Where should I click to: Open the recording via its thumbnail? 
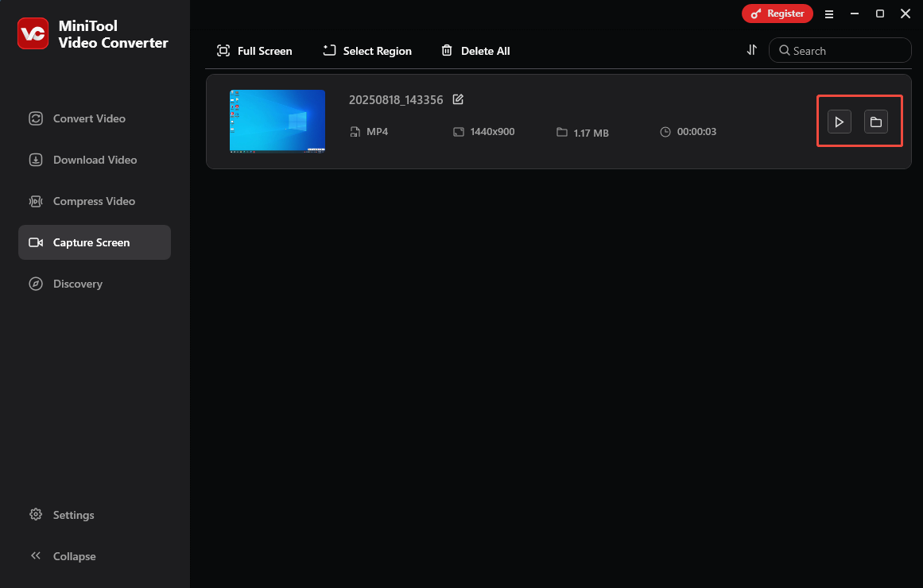(277, 121)
